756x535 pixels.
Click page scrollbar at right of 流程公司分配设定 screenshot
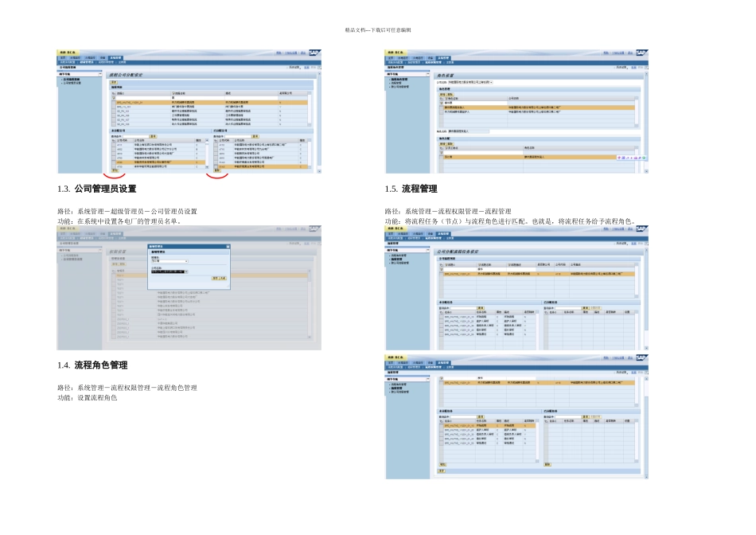[319, 123]
